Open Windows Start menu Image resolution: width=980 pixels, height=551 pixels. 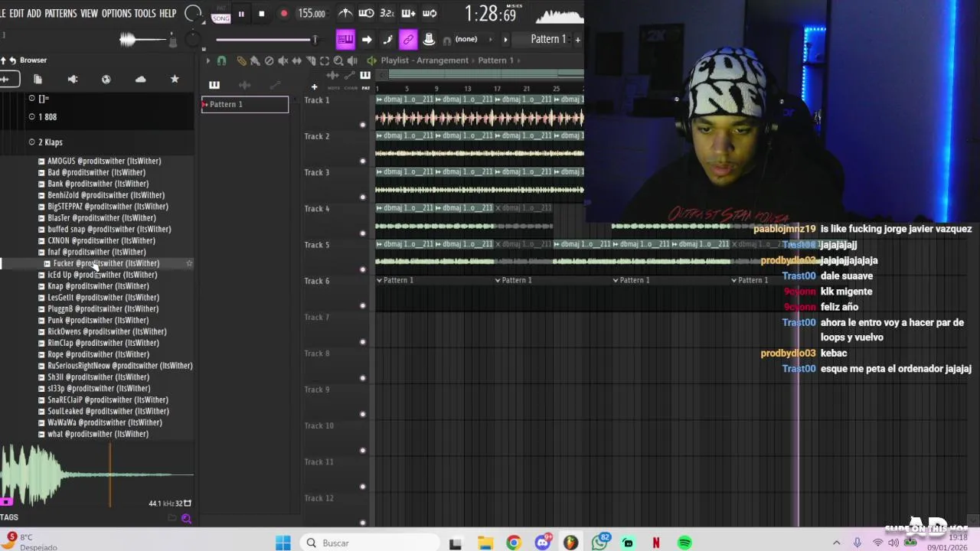pyautogui.click(x=283, y=543)
